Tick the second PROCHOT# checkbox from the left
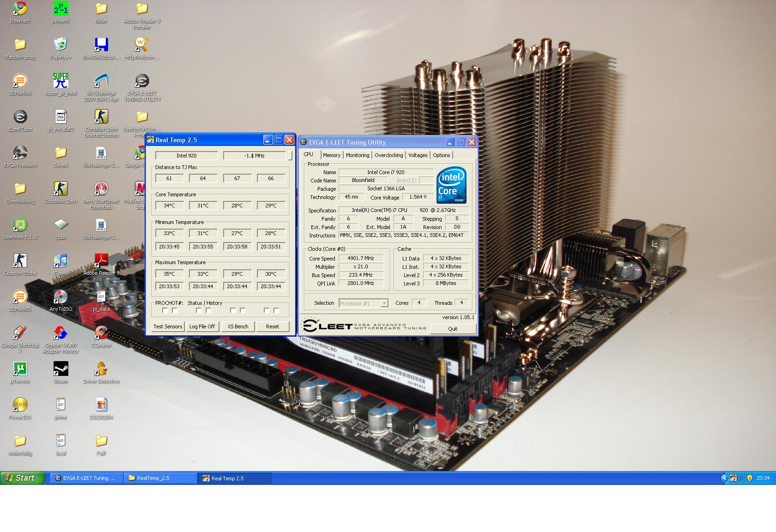The width and height of the screenshot is (776, 532). (175, 311)
